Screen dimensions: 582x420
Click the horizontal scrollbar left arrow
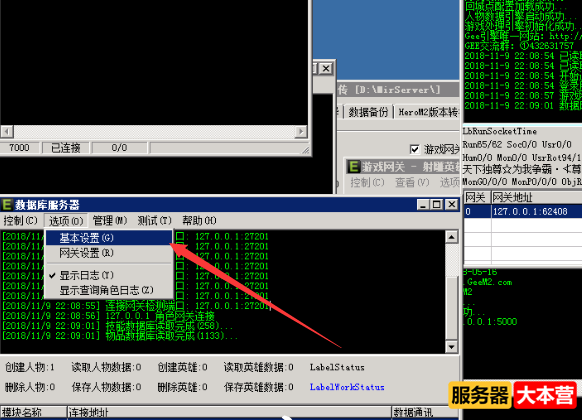coord(7,131)
